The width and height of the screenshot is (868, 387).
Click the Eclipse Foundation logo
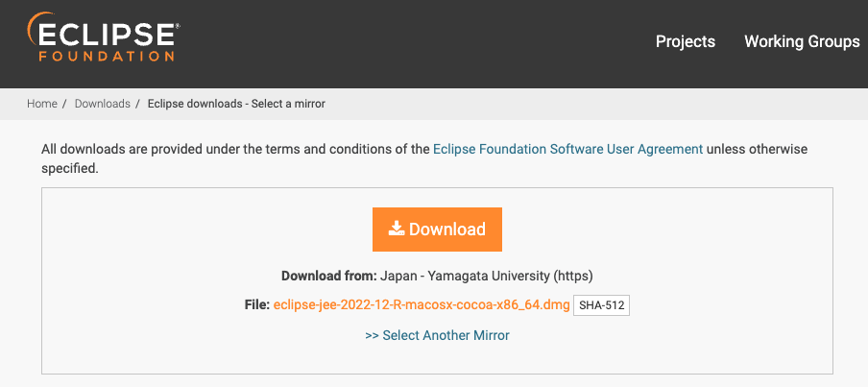click(x=104, y=38)
